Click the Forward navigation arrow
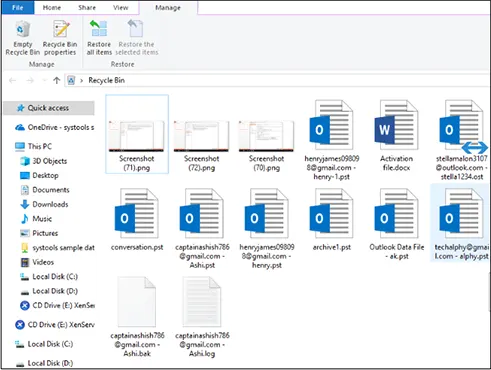Image resolution: width=491 pixels, height=370 pixels. click(30, 80)
